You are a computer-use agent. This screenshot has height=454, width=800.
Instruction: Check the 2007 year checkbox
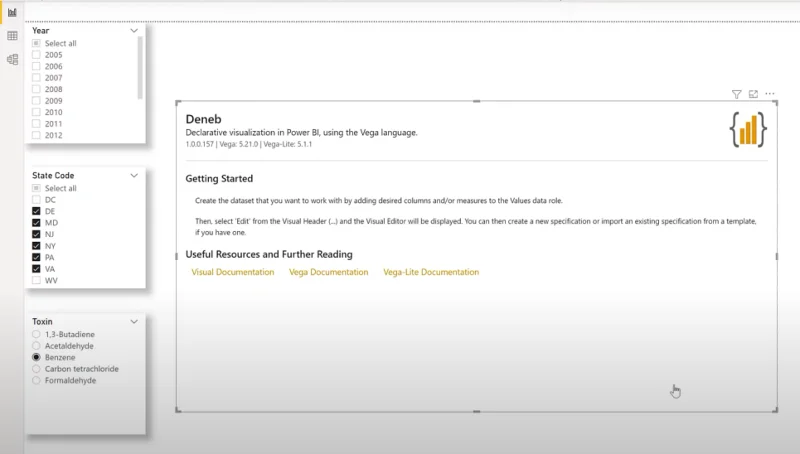click(36, 78)
